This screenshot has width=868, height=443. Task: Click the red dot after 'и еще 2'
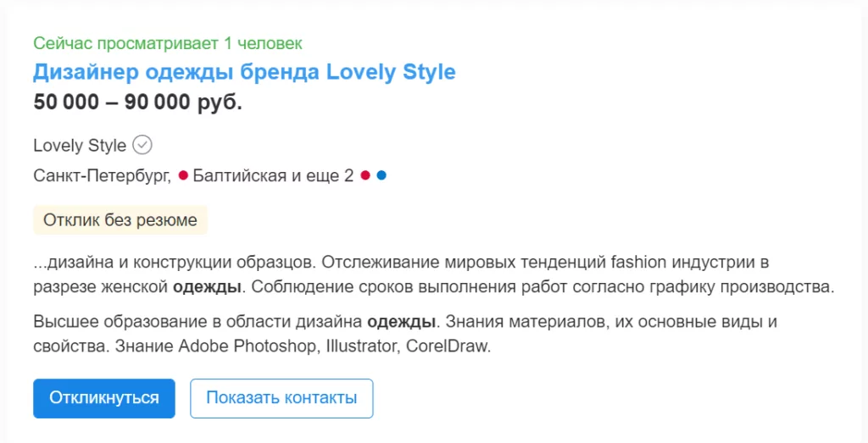coord(365,176)
